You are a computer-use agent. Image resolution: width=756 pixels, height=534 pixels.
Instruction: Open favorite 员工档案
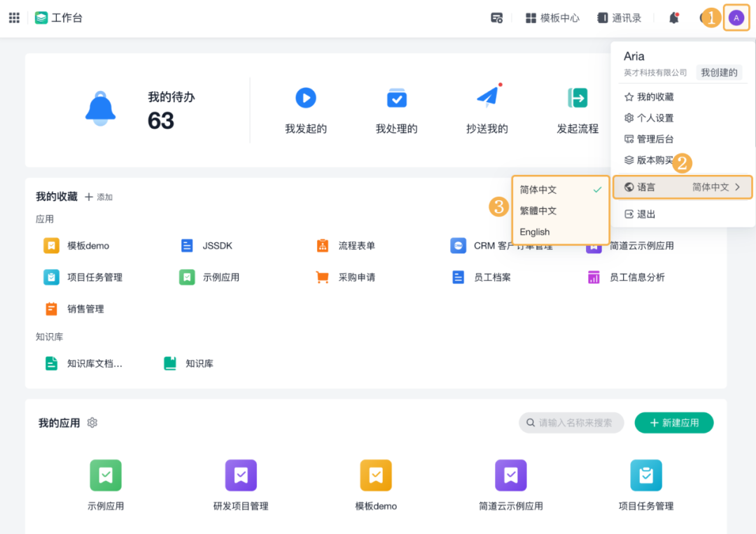click(x=481, y=277)
